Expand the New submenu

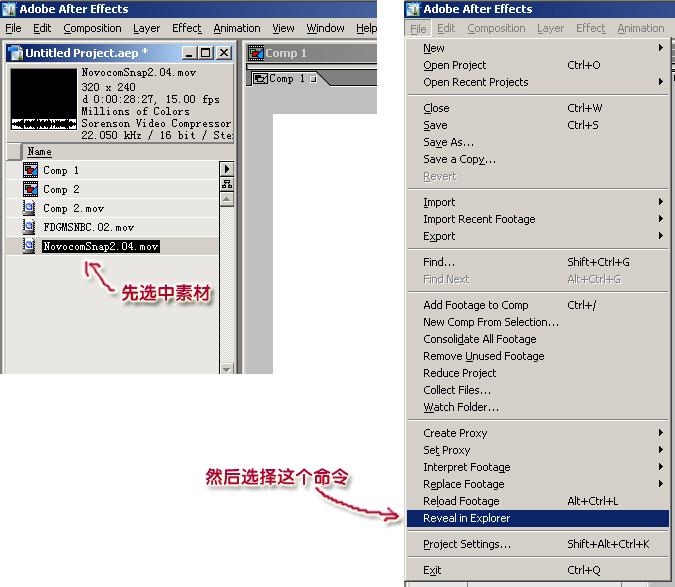point(538,48)
